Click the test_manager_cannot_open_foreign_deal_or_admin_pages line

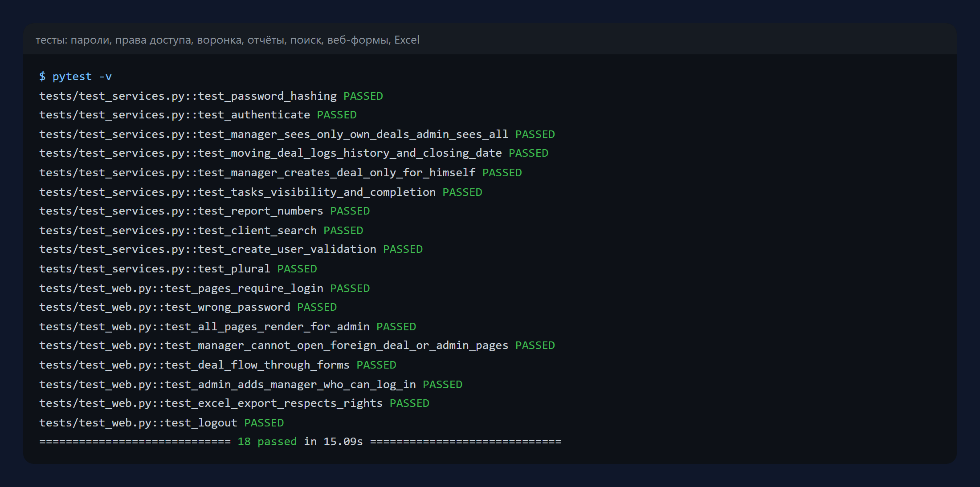[x=297, y=345]
